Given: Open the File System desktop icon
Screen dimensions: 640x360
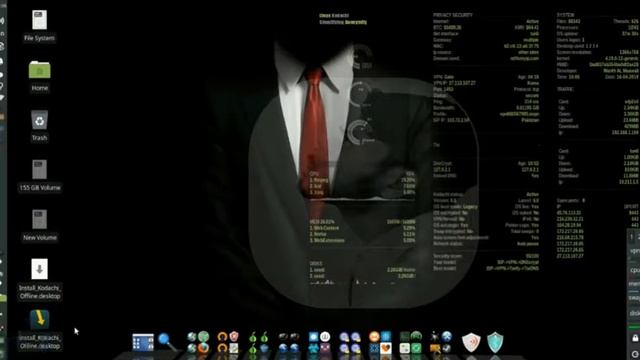Looking at the screenshot, I should pos(40,20).
